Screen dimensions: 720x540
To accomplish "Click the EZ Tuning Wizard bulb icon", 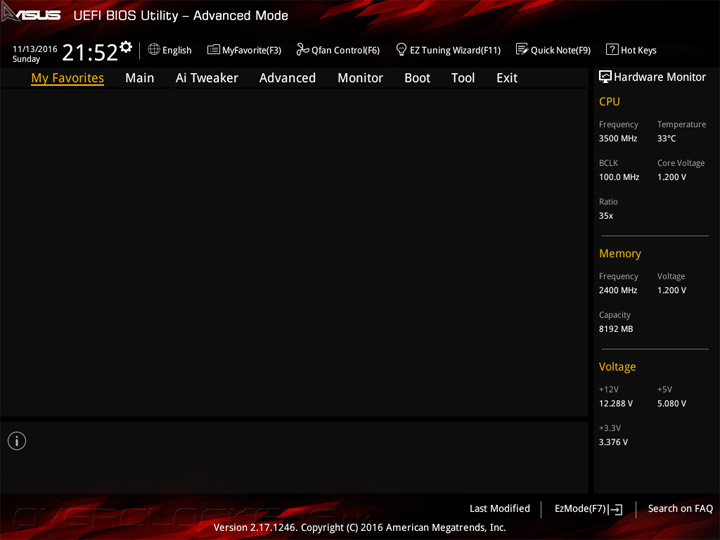I will coord(401,49).
